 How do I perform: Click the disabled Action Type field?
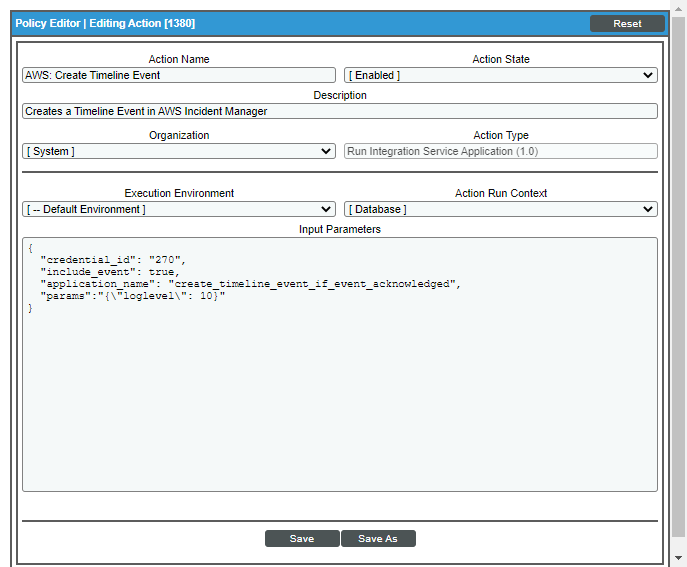pos(500,151)
